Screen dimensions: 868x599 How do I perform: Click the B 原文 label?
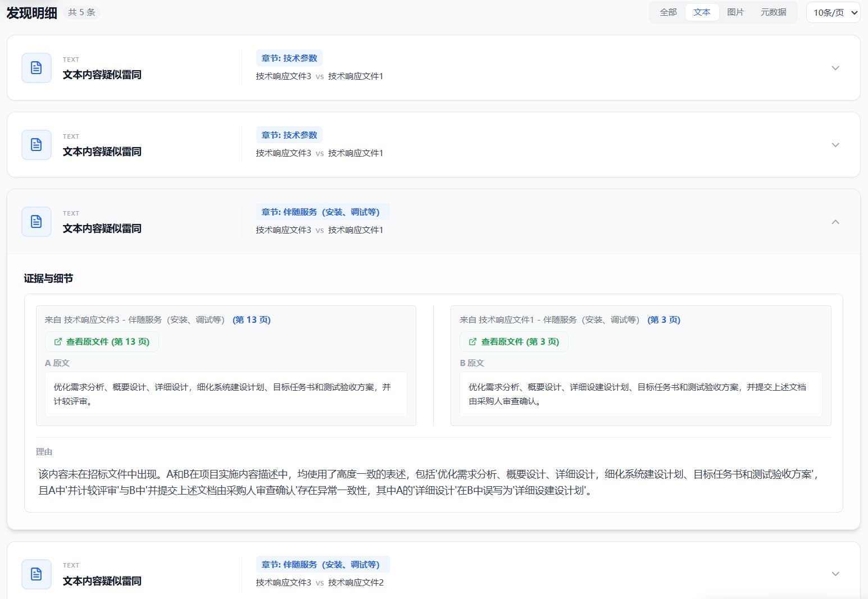472,363
